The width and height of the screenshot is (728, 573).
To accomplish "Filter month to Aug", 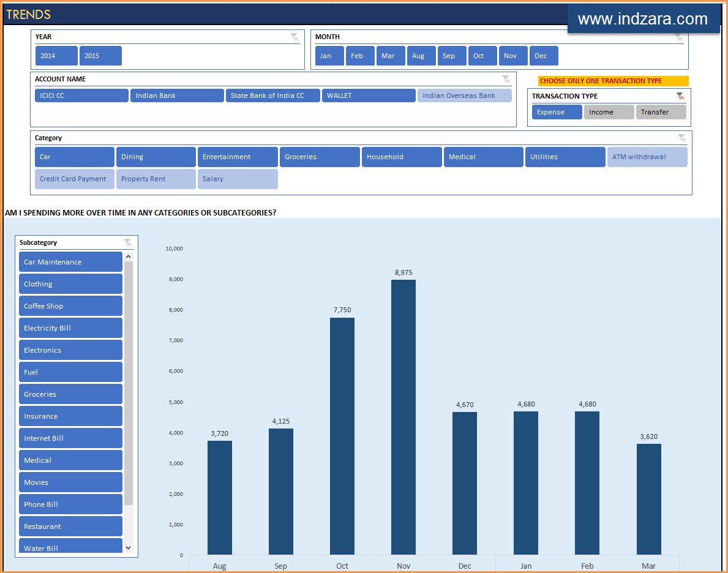I will coord(421,56).
